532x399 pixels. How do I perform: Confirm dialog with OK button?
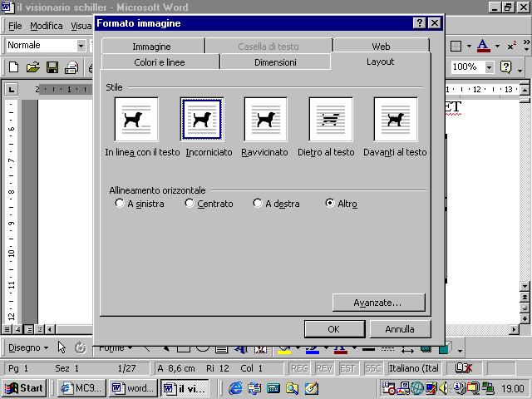[334, 329]
